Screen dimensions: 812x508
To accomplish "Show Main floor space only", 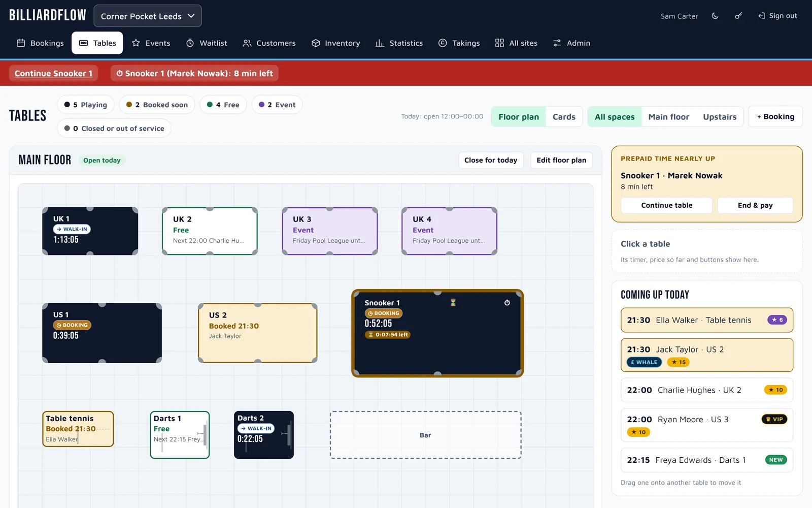I will [668, 117].
